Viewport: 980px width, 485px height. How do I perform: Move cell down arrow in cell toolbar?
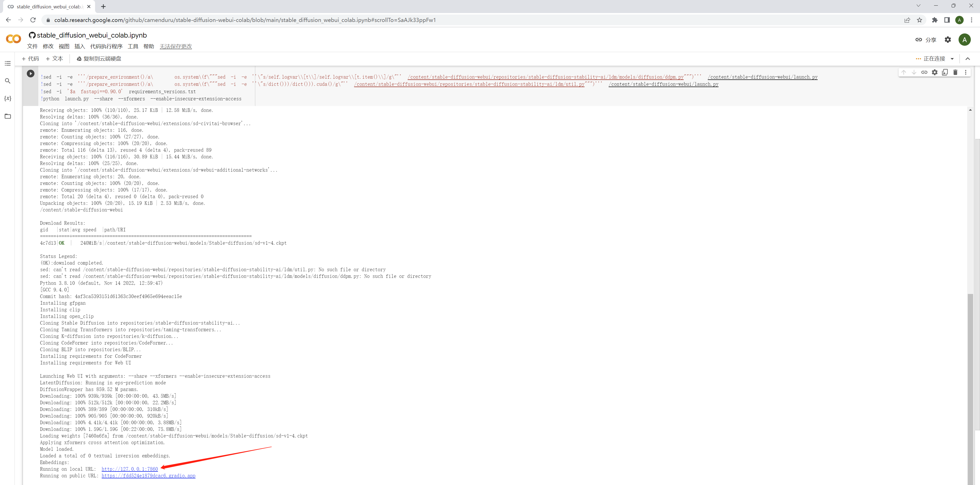[x=914, y=72]
